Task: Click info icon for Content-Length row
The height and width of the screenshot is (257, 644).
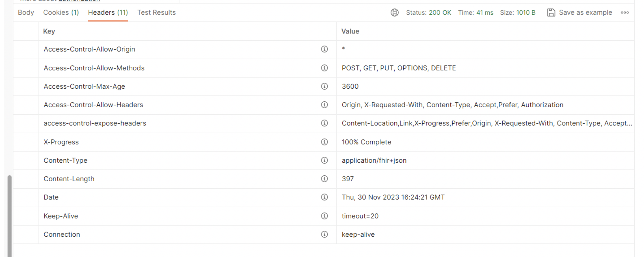Action: pyautogui.click(x=324, y=179)
